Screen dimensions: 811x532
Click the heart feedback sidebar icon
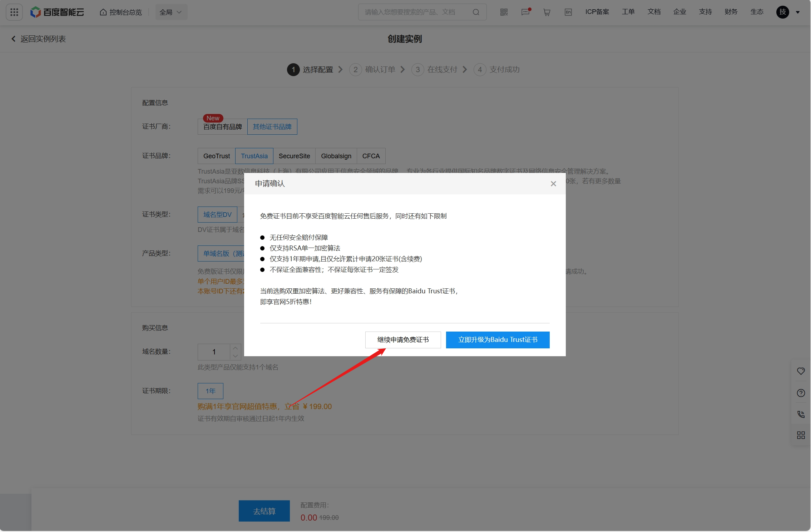801,371
